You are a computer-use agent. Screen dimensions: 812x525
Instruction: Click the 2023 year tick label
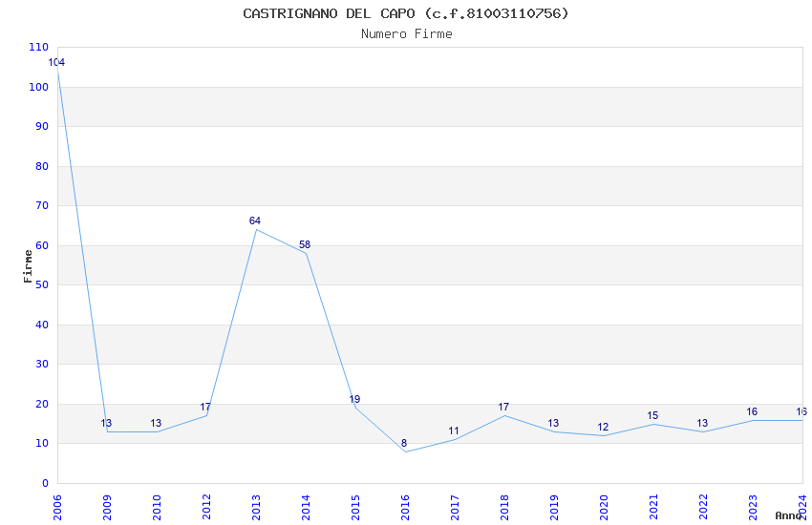(x=753, y=508)
